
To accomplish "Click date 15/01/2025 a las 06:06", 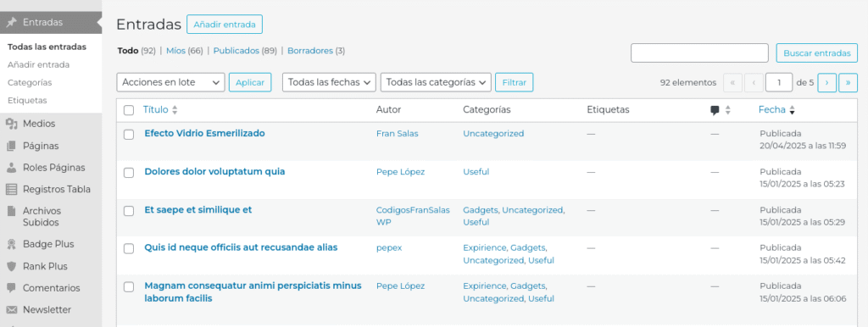I will [803, 299].
